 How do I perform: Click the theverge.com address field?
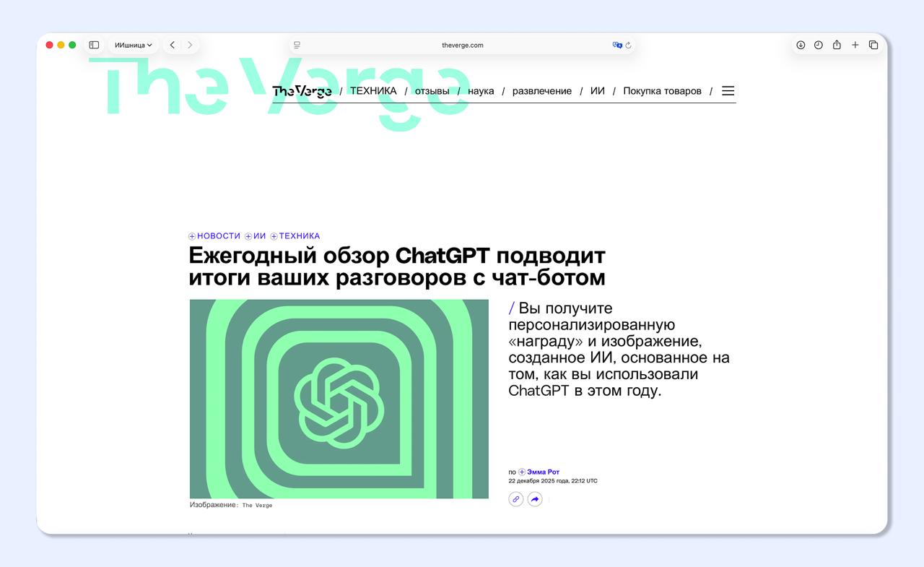[x=462, y=45]
